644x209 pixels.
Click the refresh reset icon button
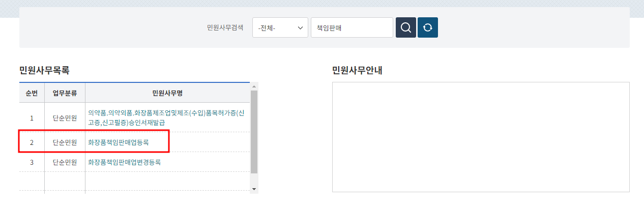[428, 27]
